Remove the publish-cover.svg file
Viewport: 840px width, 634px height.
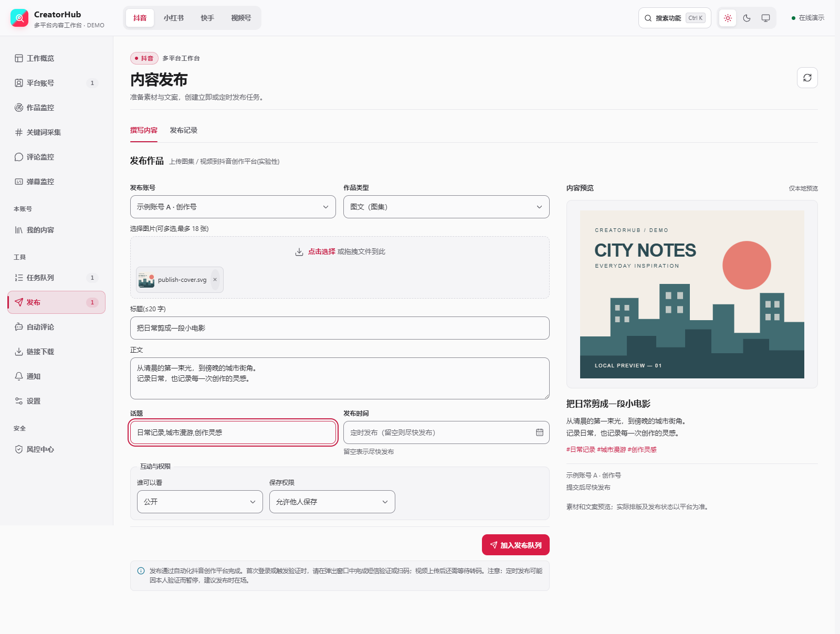[215, 280]
